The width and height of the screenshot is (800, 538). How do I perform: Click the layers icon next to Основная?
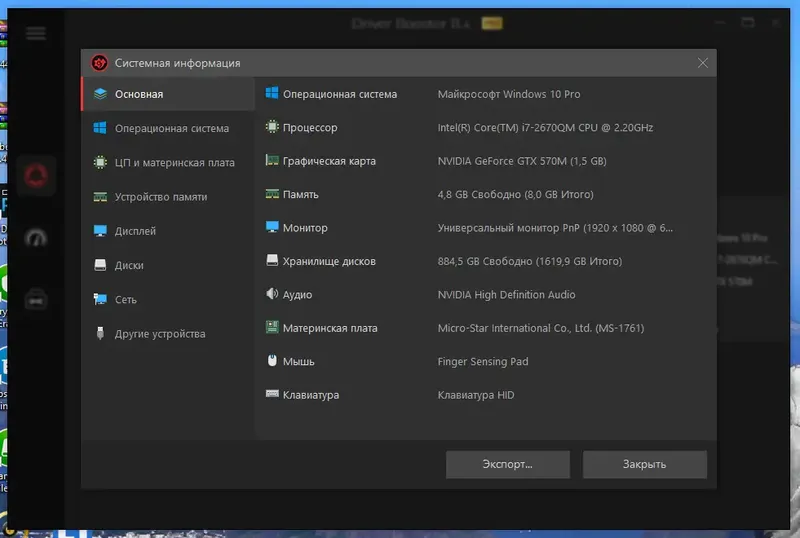(100, 93)
